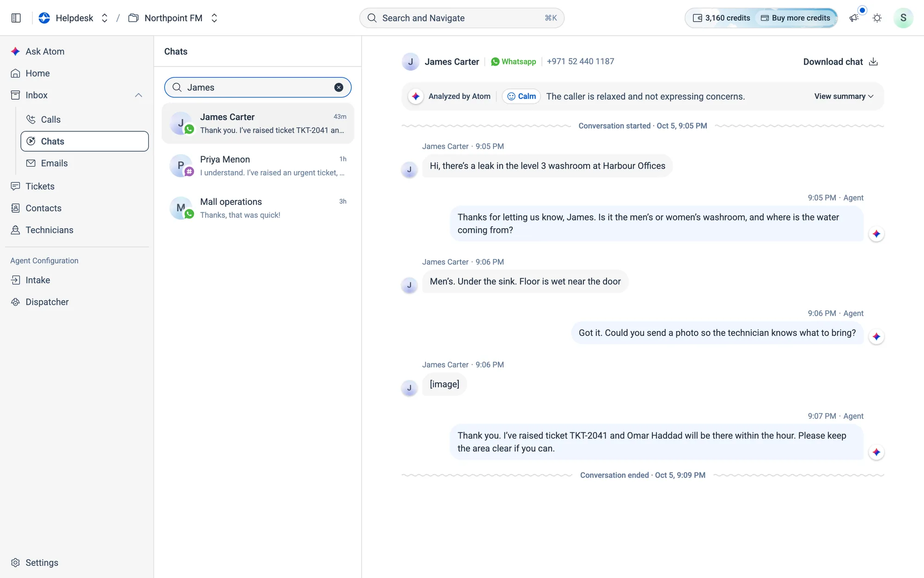Expand the Helpdesk workspace switcher
This screenshot has height=578, width=924.
(104, 18)
